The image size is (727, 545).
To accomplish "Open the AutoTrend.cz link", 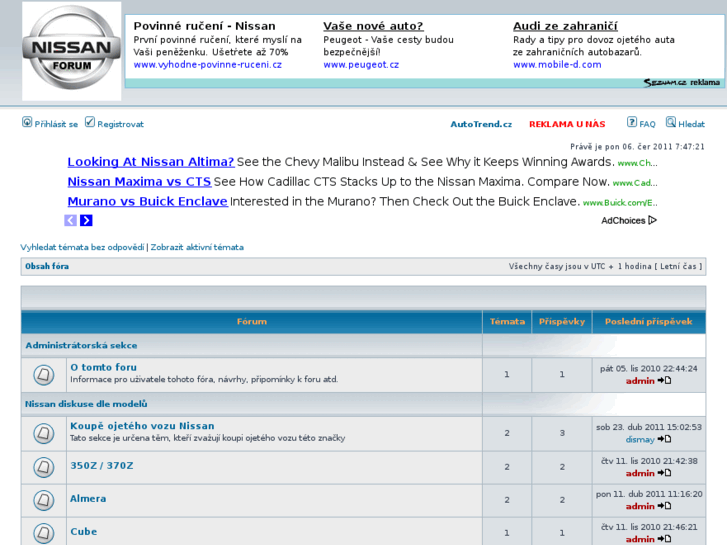I will click(481, 124).
